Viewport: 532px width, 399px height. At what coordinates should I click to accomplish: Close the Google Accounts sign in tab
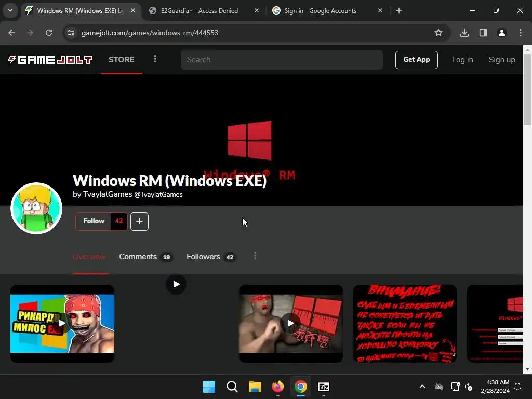(380, 11)
